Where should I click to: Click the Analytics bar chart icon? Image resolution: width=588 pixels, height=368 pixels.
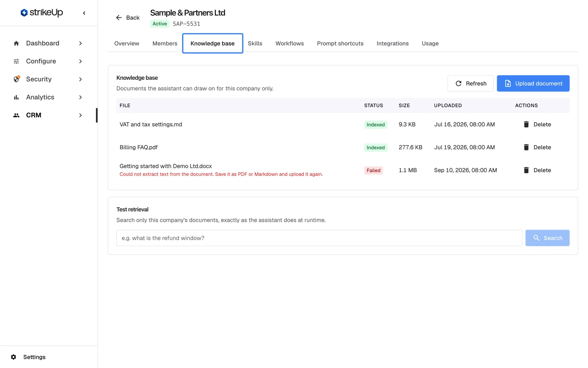16,97
